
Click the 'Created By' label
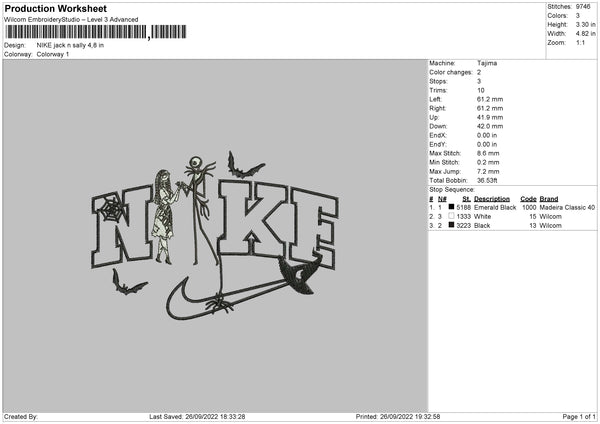[21, 416]
